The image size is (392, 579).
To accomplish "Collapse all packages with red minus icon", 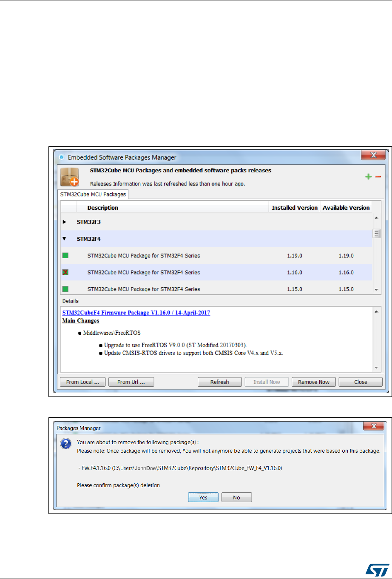I will (378, 177).
